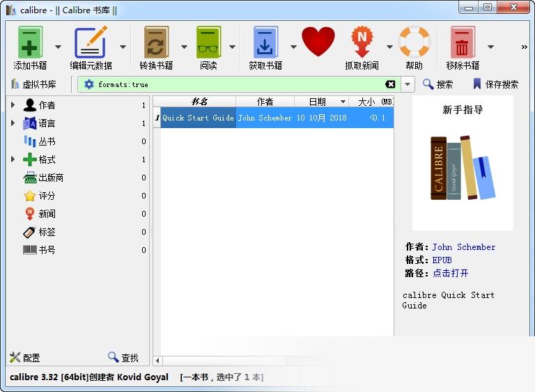Click the Saved search (保存搜索) button
The image size is (535, 392).
click(x=496, y=84)
